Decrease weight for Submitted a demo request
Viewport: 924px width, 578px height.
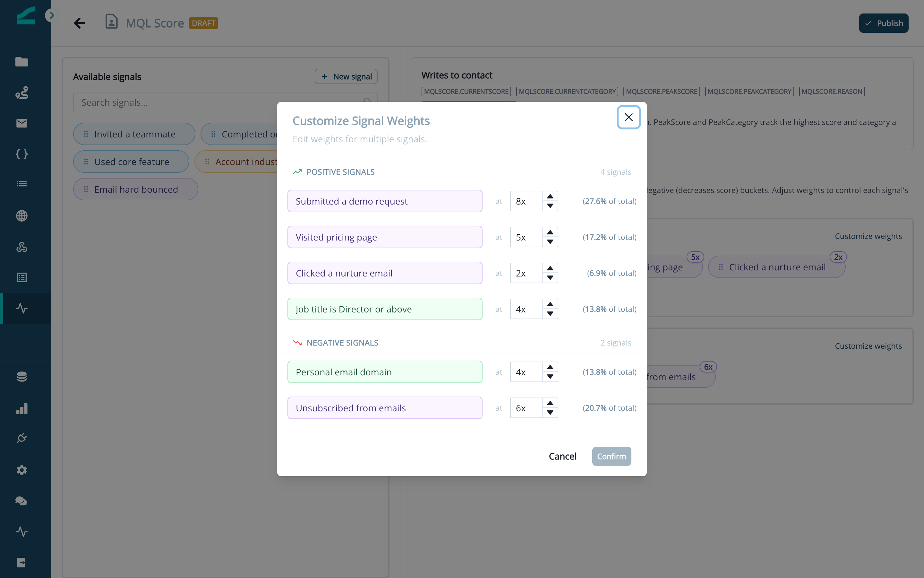(x=550, y=206)
